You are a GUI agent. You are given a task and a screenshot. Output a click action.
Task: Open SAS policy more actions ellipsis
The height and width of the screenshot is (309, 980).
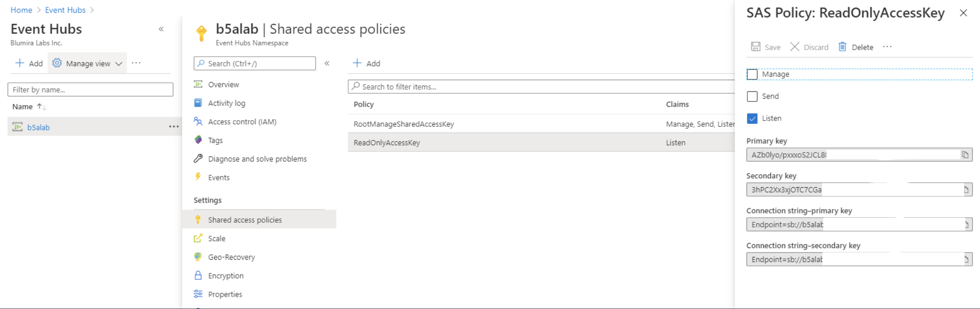(887, 47)
